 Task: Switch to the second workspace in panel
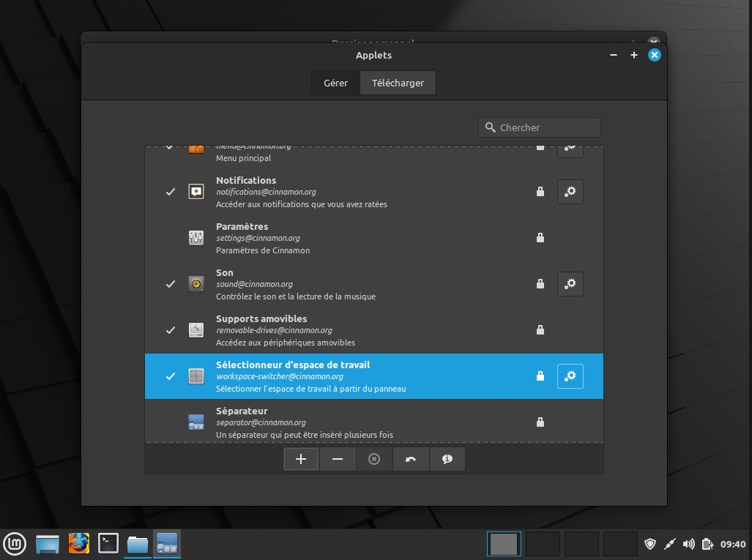(x=543, y=544)
